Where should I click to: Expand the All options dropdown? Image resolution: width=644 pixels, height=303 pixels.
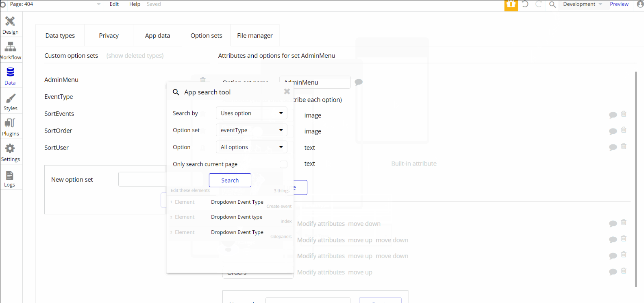(251, 147)
